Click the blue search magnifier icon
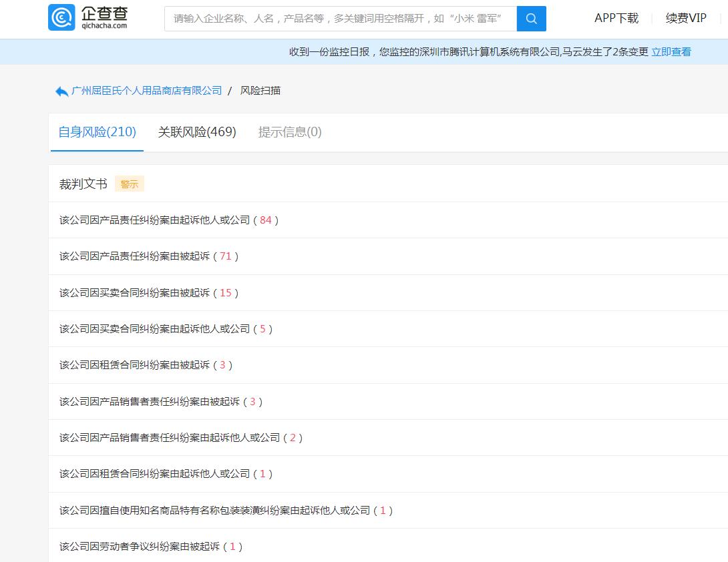The image size is (728, 562). pyautogui.click(x=531, y=19)
